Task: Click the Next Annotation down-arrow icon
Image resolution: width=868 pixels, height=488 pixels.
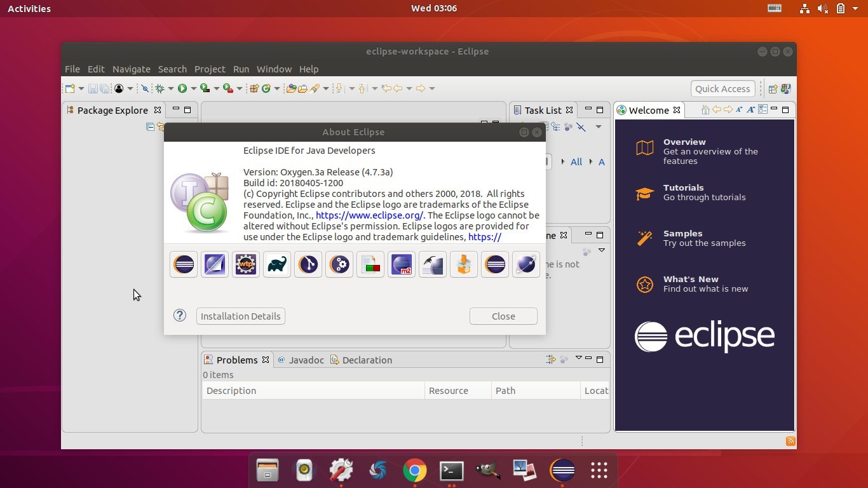Action: (340, 88)
